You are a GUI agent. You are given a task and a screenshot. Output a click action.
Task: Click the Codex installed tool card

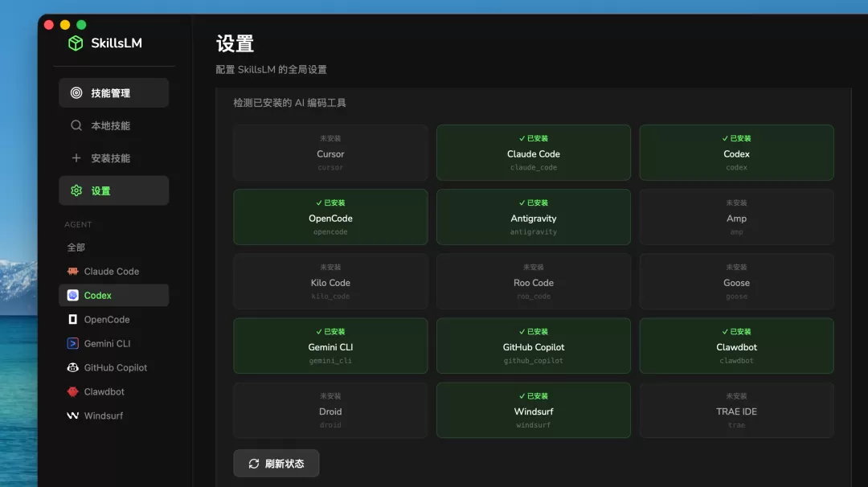(x=737, y=153)
